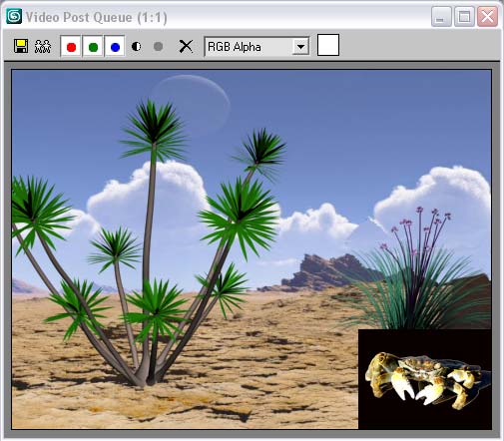Image resolution: width=504 pixels, height=441 pixels.
Task: Open the RGB Alpha channel dropdown arrow
Action: click(x=300, y=47)
